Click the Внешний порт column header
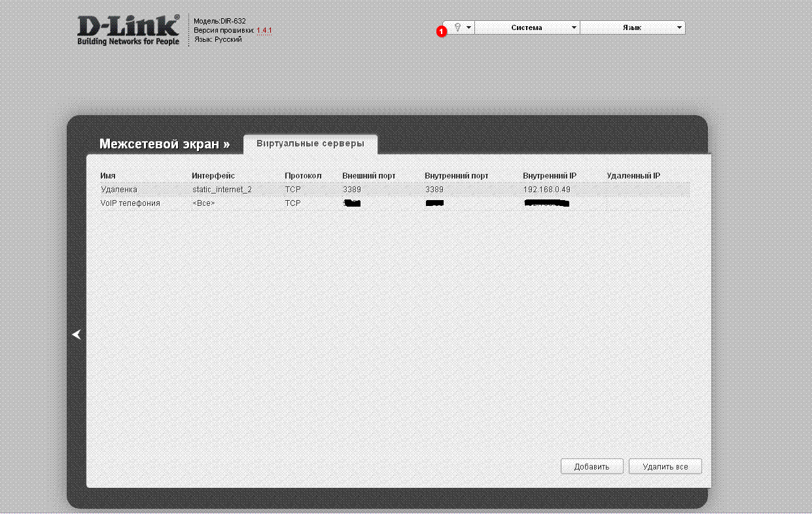812x514 pixels. coord(369,176)
